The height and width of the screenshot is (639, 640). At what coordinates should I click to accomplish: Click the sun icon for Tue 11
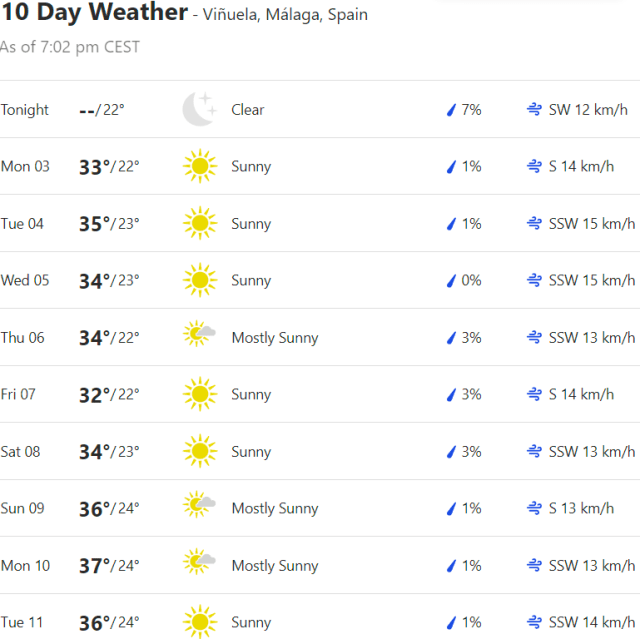pos(199,622)
